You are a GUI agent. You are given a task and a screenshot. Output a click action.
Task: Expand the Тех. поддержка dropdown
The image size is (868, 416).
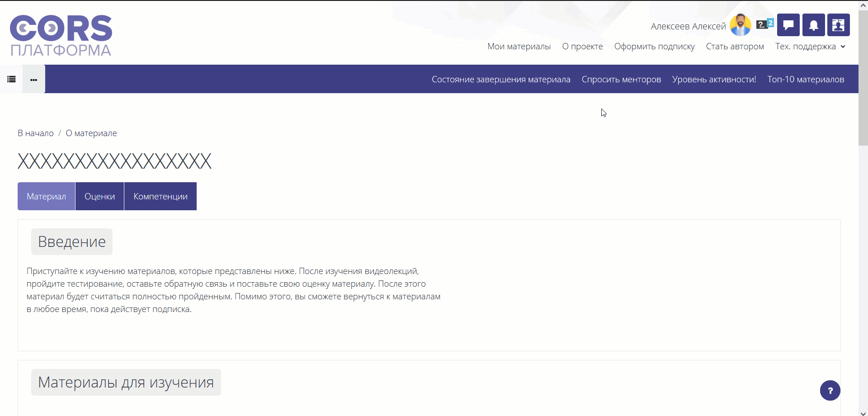810,47
